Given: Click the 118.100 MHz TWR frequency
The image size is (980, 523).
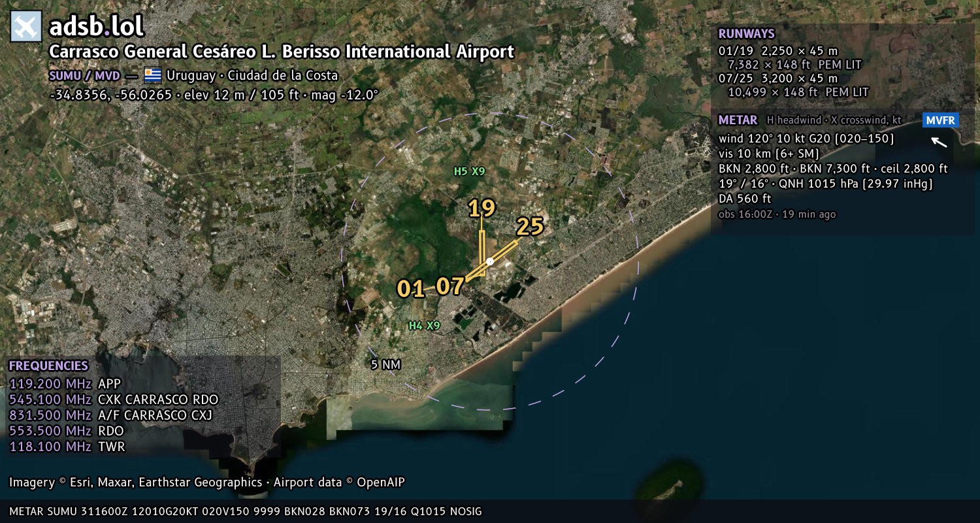Looking at the screenshot, I should tap(67, 447).
